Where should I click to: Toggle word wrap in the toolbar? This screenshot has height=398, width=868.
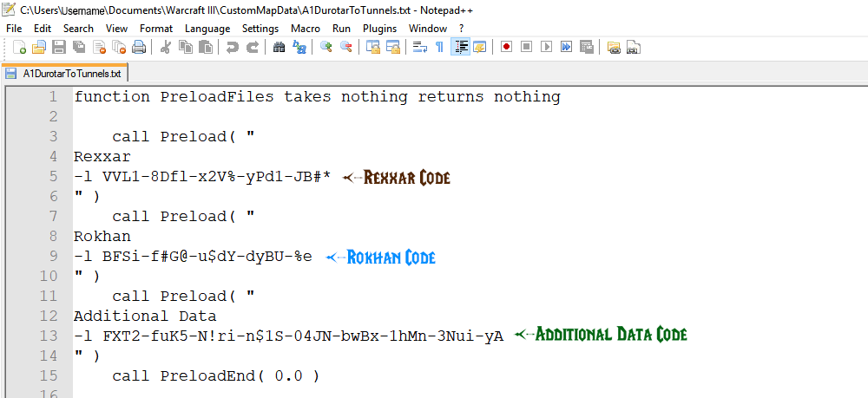click(x=420, y=48)
